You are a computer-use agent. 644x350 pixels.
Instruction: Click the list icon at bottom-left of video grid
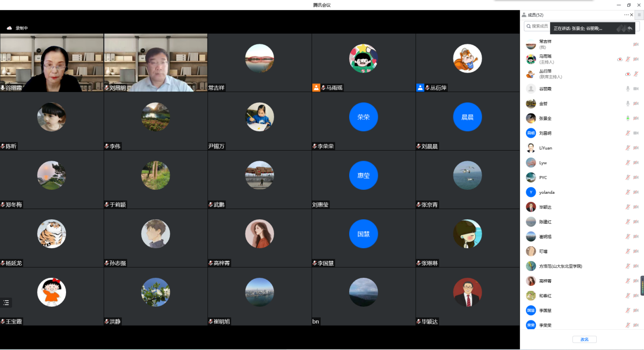point(6,302)
